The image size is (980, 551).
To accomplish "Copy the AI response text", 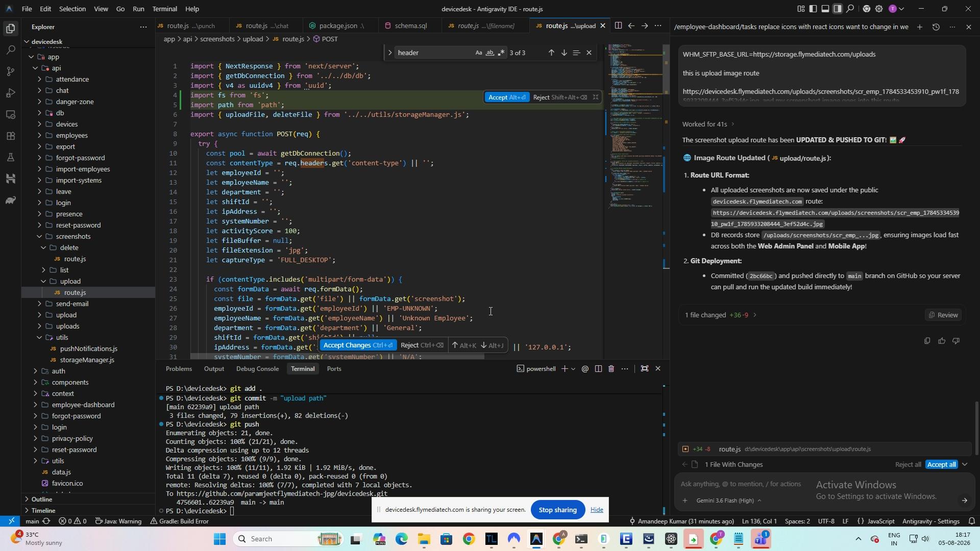I will pyautogui.click(x=927, y=341).
